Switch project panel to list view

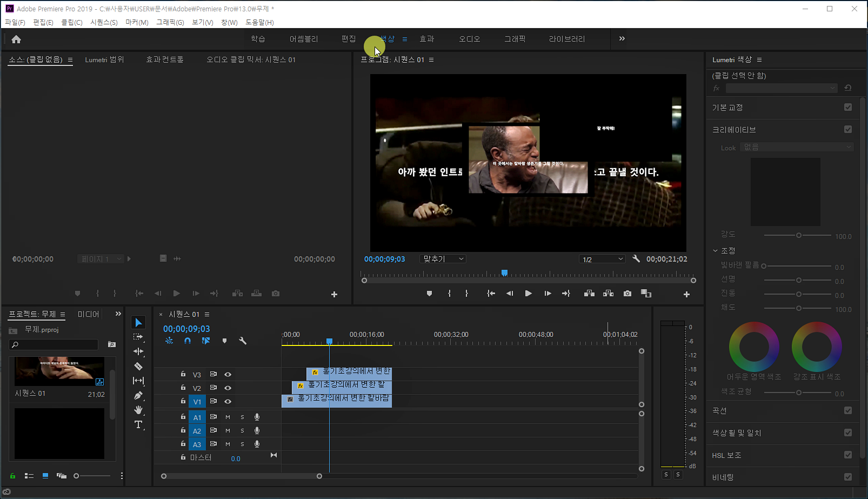click(29, 476)
